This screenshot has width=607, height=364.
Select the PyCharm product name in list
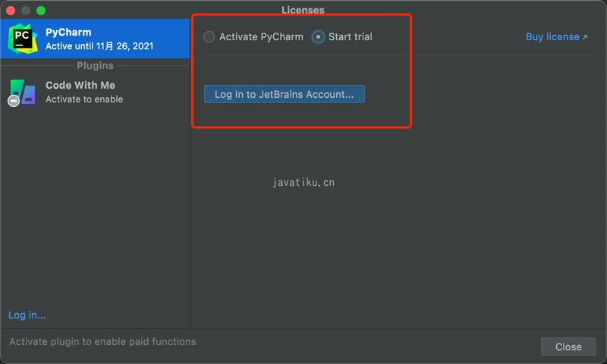coord(68,33)
